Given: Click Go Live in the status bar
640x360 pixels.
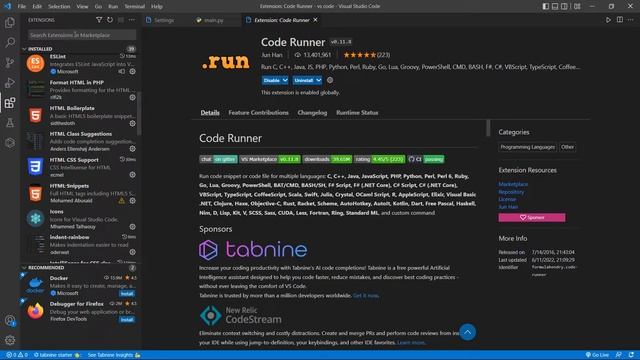Looking at the screenshot, I should (597, 355).
